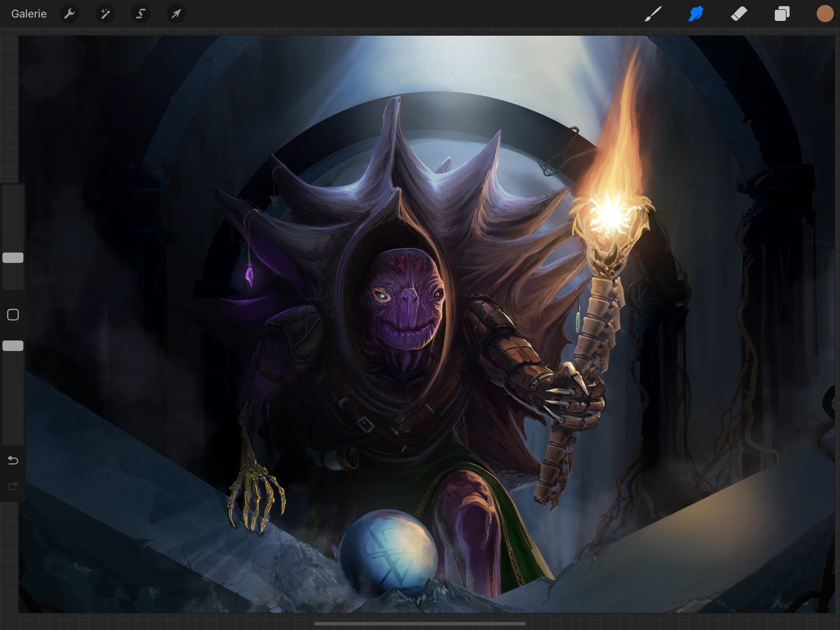Select the Eraser tool
840x630 pixels.
click(739, 14)
